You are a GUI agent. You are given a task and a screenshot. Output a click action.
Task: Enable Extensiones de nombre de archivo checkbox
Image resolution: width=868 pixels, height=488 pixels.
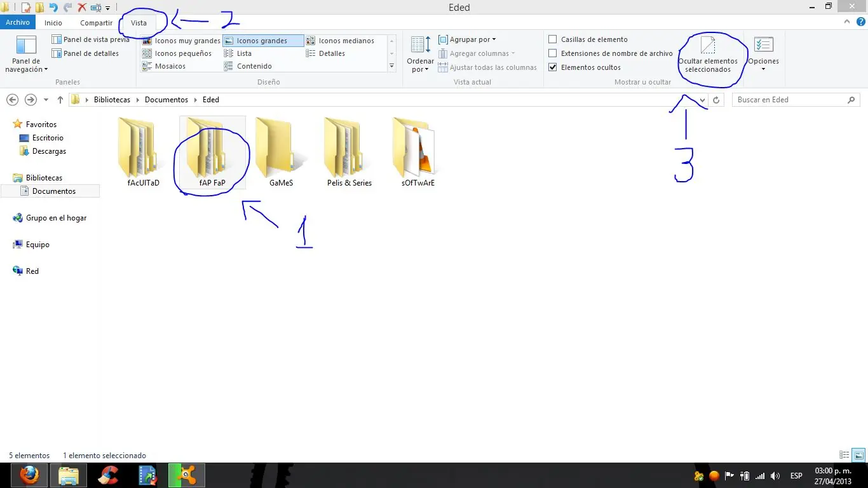point(553,53)
